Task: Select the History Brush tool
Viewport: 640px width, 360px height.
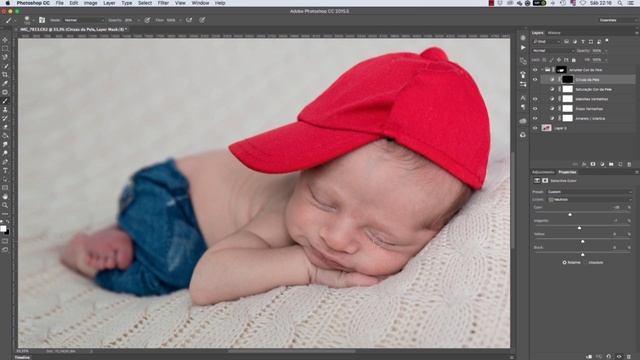Action: tap(5, 118)
